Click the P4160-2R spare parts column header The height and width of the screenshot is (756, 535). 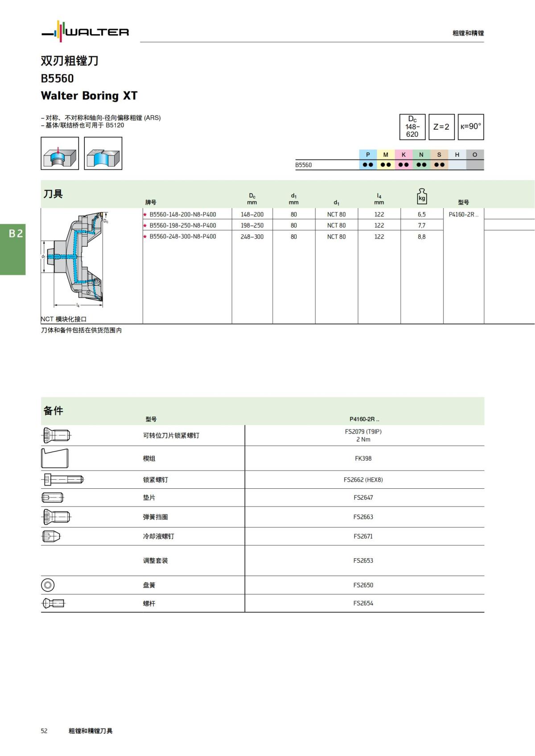tap(364, 419)
